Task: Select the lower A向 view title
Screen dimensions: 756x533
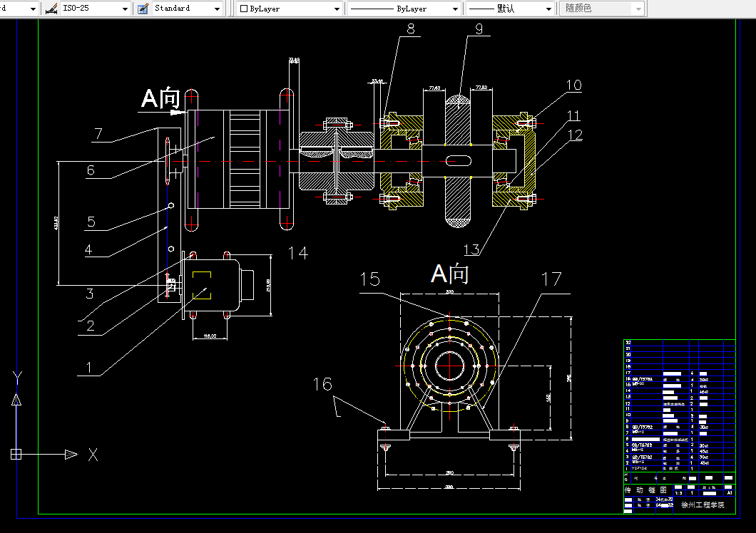Action: coord(449,274)
